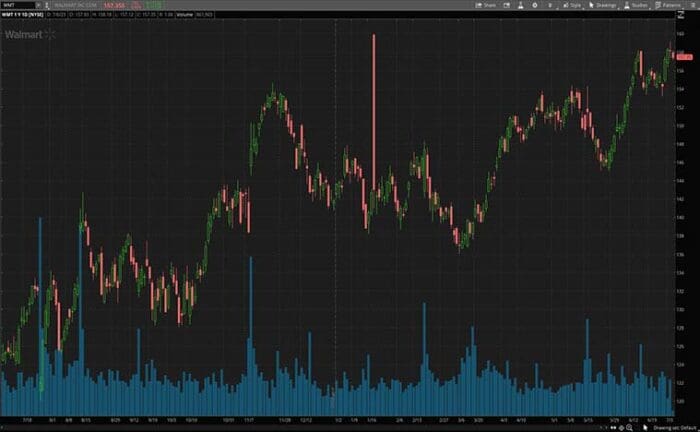
Task: Click the scroll arrows icon at bottom right
Action: (613, 428)
